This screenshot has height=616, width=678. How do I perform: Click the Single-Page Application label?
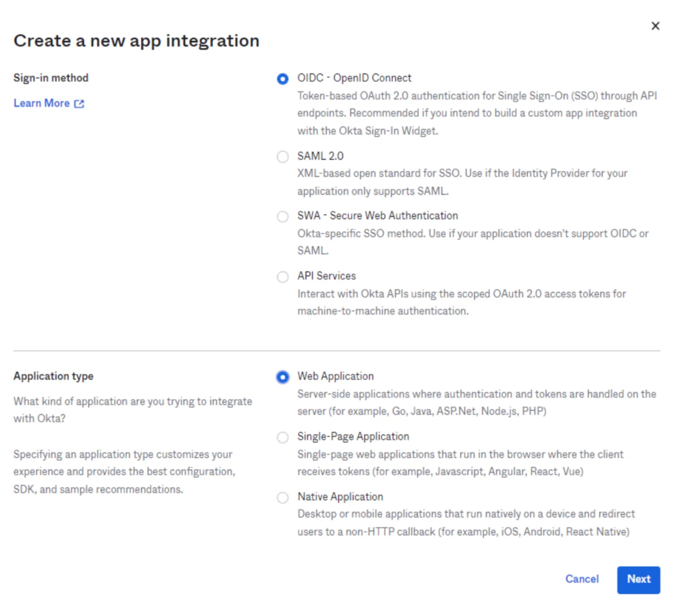353,436
